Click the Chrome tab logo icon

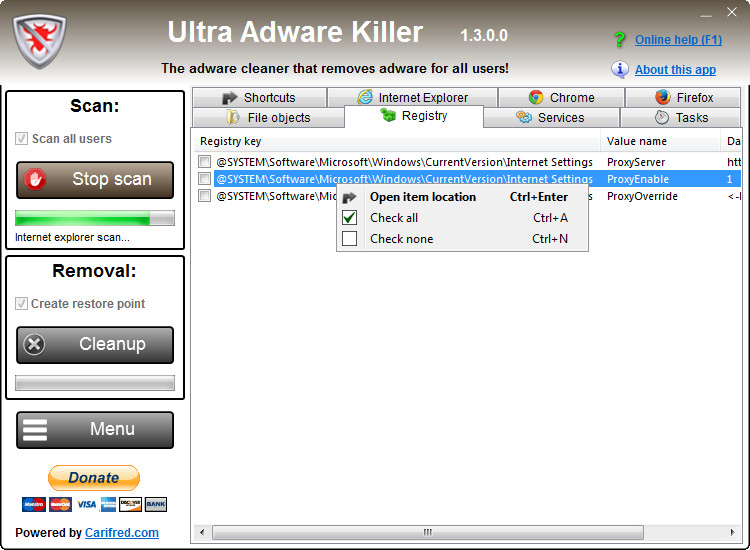pyautogui.click(x=536, y=98)
